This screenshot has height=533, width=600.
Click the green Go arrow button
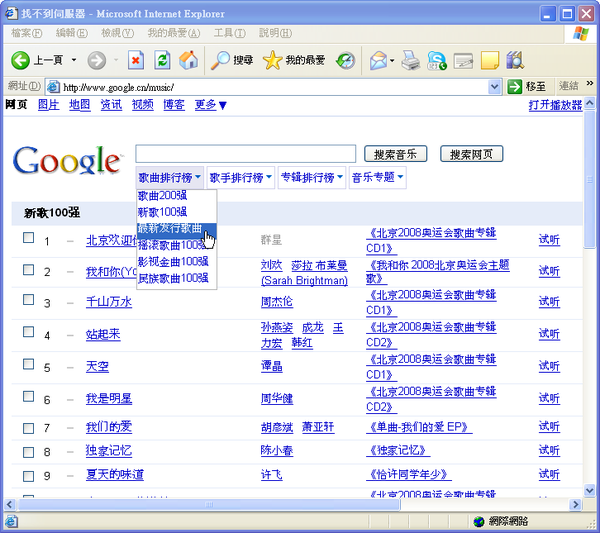coord(514,86)
